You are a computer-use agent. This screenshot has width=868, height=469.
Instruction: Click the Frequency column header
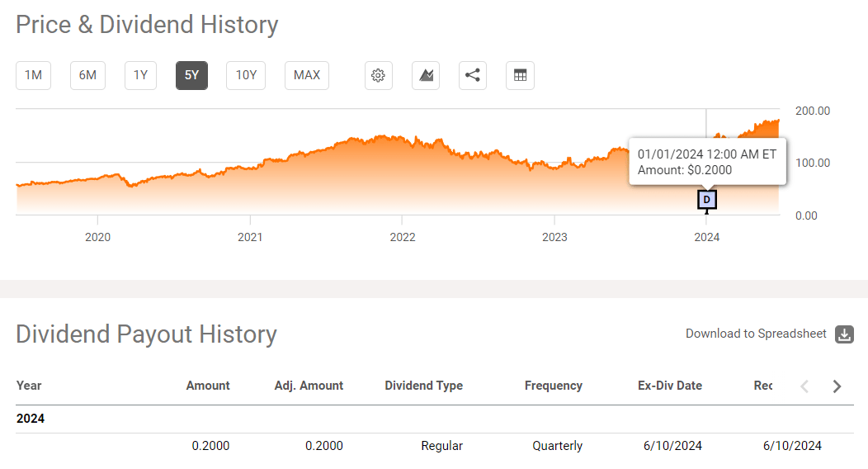pos(553,386)
